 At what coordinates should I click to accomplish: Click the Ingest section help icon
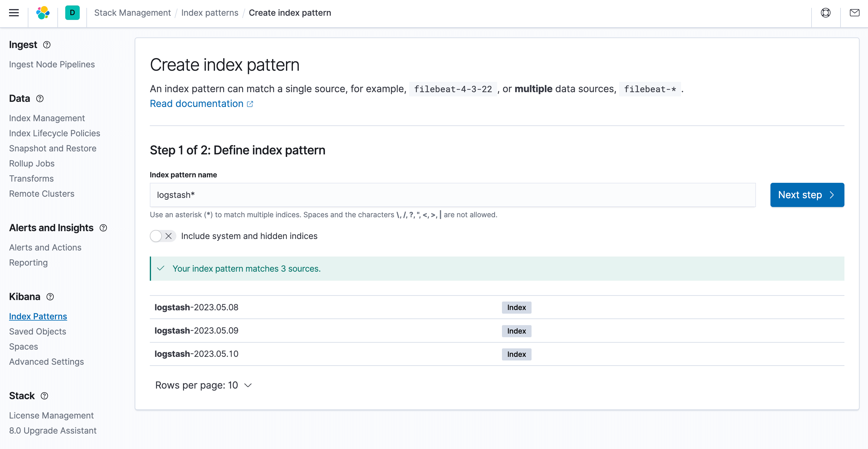point(47,45)
